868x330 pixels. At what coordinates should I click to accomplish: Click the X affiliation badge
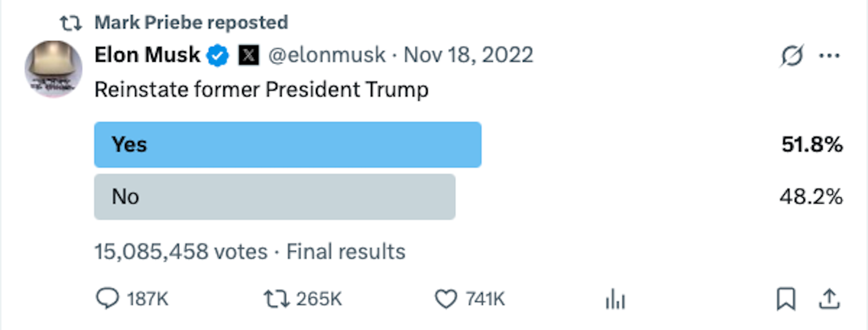[249, 56]
